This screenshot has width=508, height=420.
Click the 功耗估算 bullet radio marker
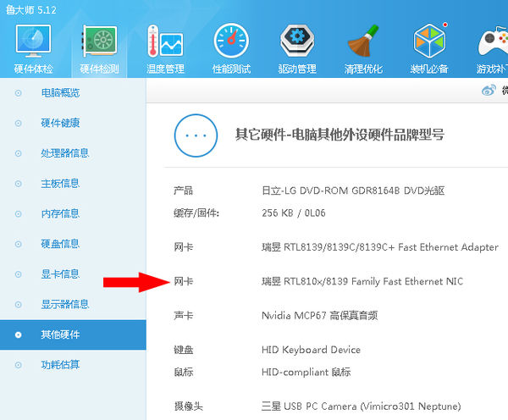(18, 365)
